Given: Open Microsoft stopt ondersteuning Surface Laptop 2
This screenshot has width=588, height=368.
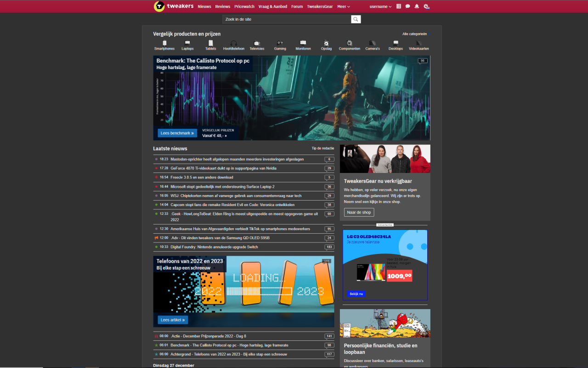Looking at the screenshot, I should tap(222, 187).
